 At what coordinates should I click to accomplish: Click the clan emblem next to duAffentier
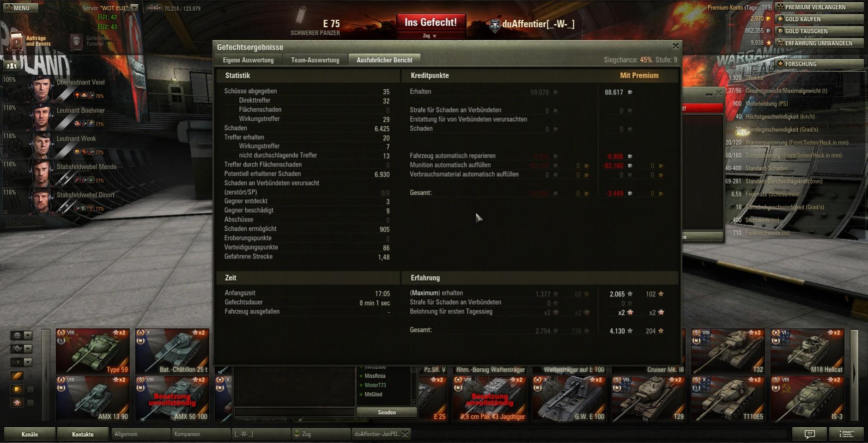[x=495, y=25]
